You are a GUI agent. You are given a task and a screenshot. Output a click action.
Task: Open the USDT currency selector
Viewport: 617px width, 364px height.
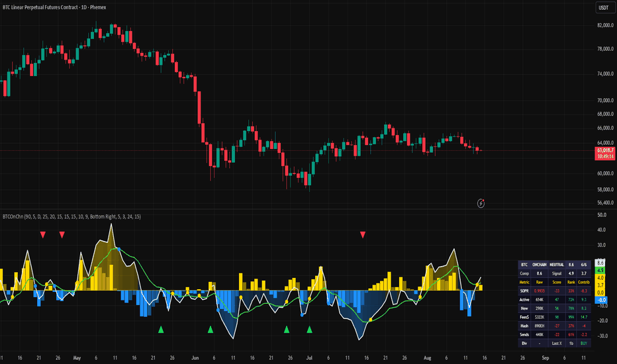(x=604, y=7)
